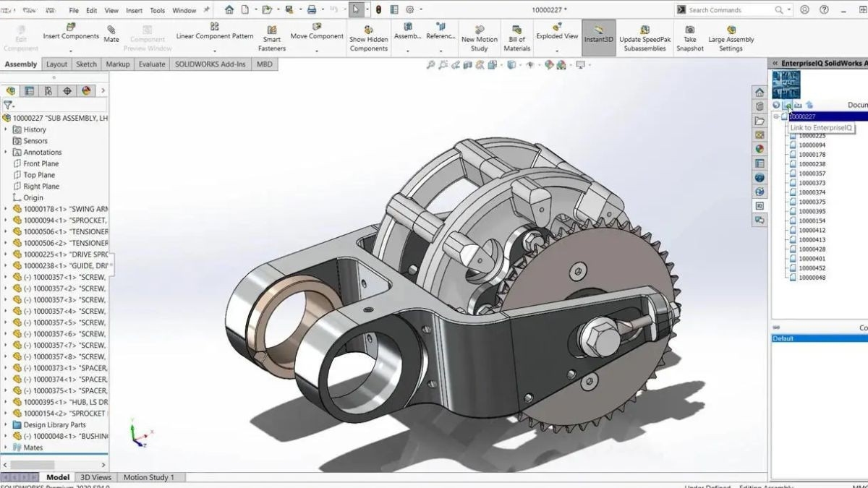
Task: Open the File menu
Action: (74, 10)
